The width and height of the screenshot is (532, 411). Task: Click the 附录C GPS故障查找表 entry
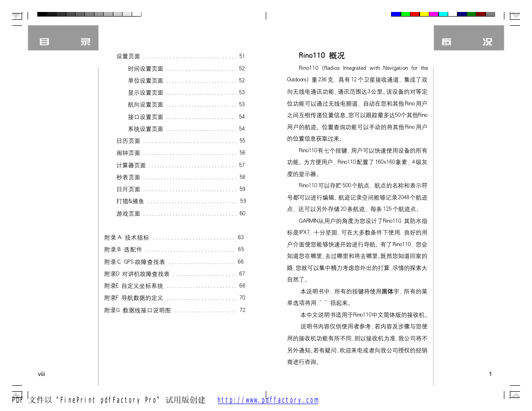coord(174,262)
